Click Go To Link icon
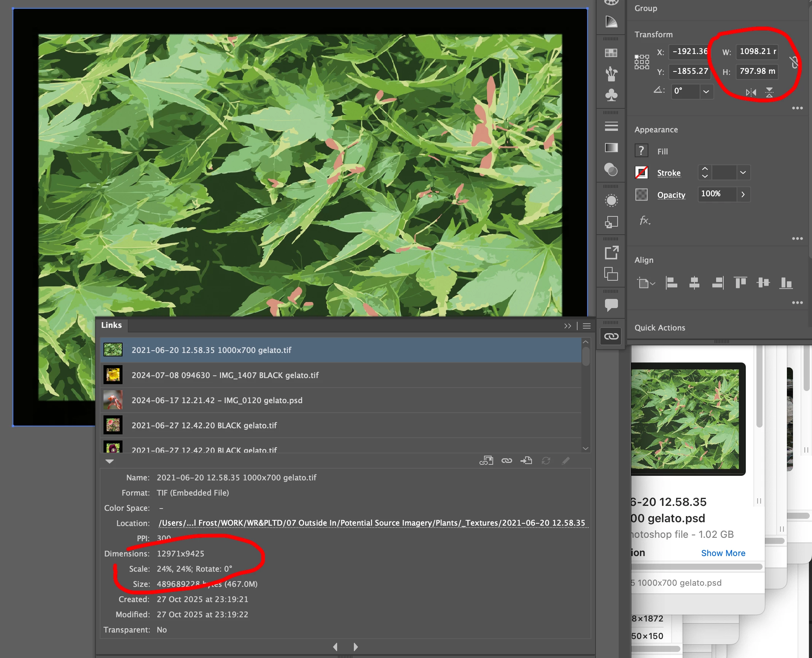 pyautogui.click(x=526, y=461)
